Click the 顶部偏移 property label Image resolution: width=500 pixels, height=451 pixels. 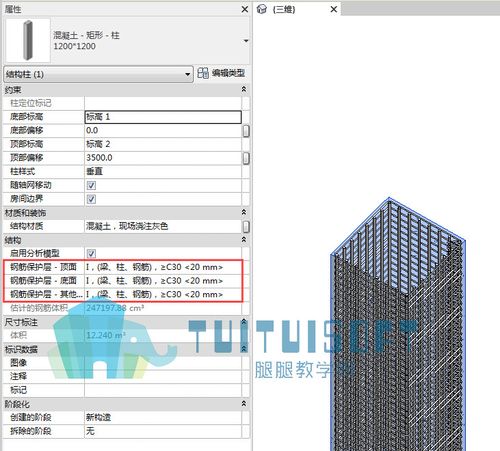(26, 158)
